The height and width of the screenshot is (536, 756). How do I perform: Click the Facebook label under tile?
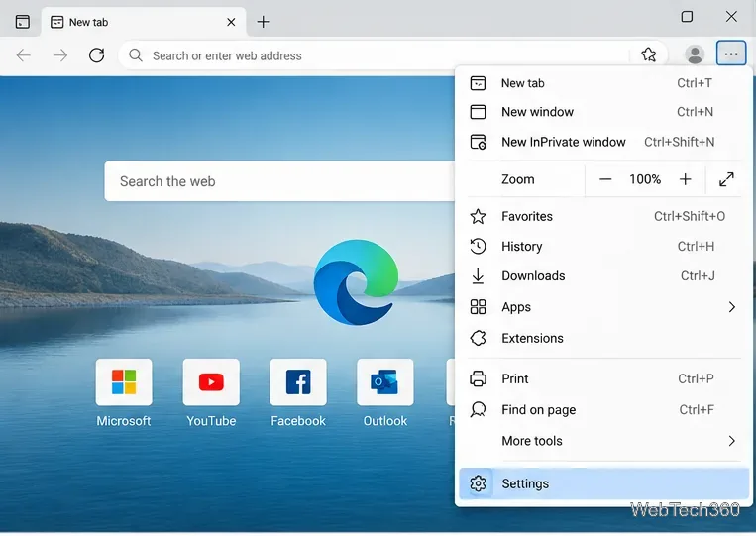(298, 421)
